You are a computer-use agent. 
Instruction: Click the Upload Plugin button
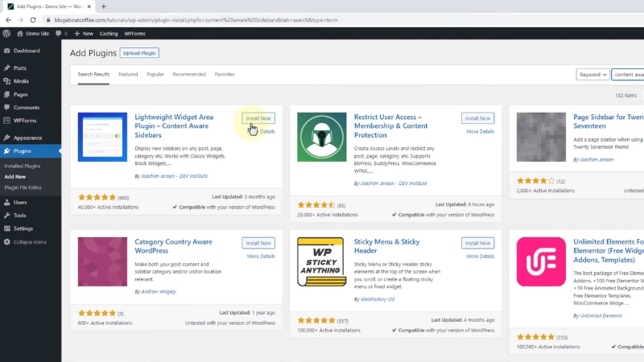tap(139, 53)
